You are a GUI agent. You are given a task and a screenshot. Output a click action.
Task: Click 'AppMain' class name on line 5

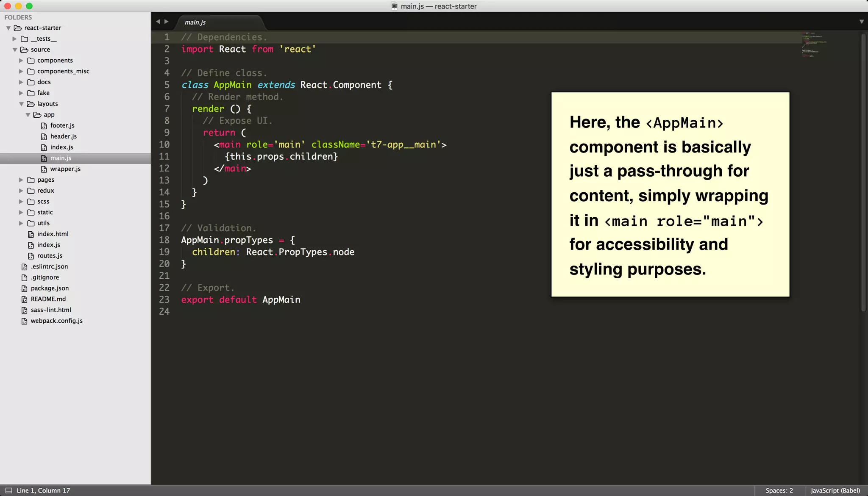point(232,85)
